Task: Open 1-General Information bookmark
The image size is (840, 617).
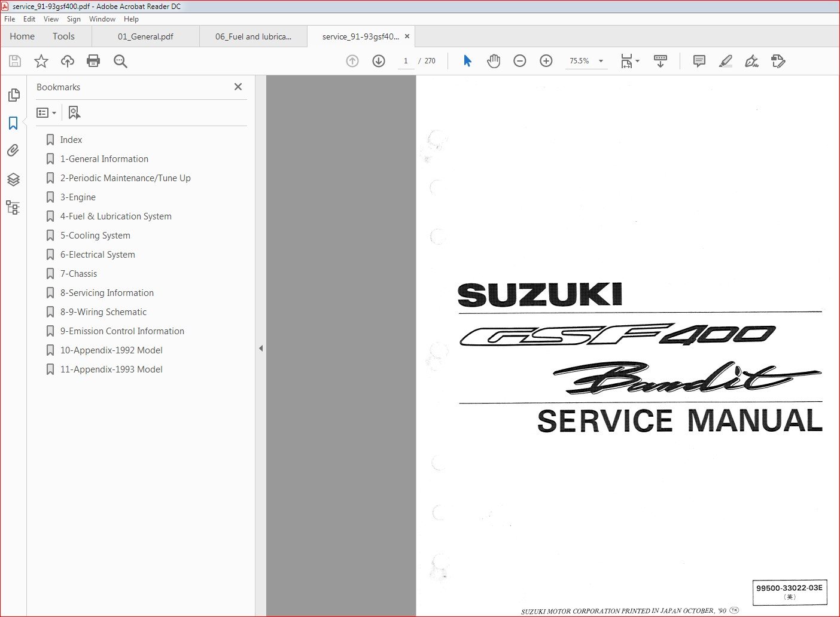Action: [x=104, y=159]
